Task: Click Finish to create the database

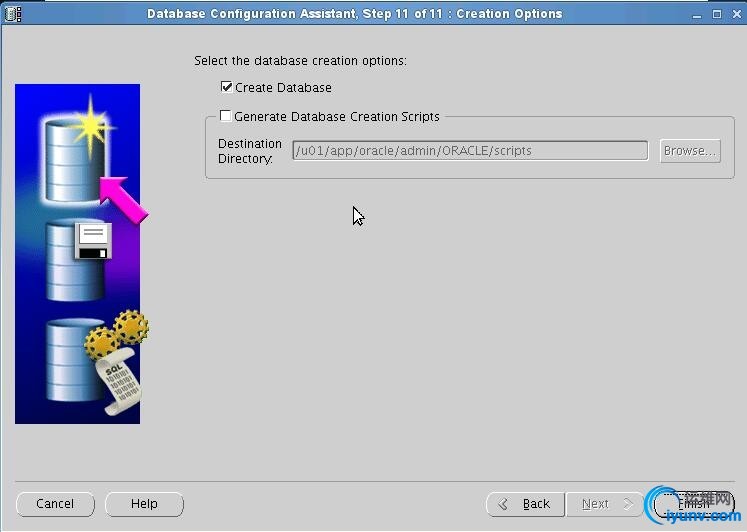Action: click(x=694, y=504)
